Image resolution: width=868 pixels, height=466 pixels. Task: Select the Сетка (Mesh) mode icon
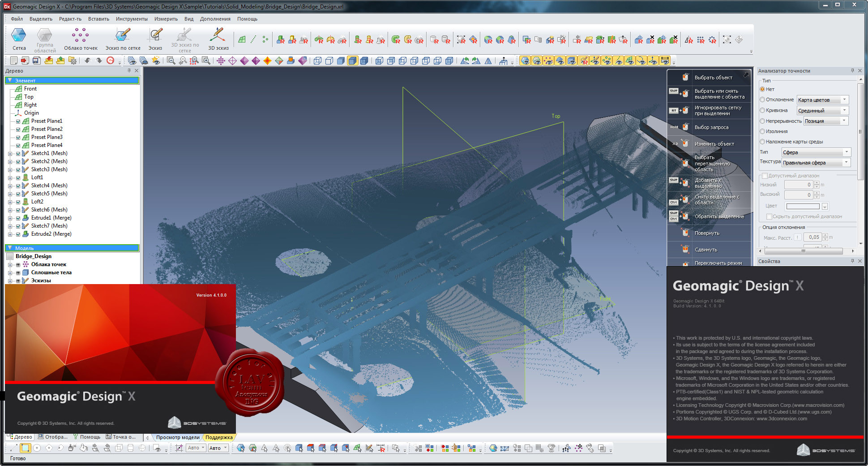[19, 35]
